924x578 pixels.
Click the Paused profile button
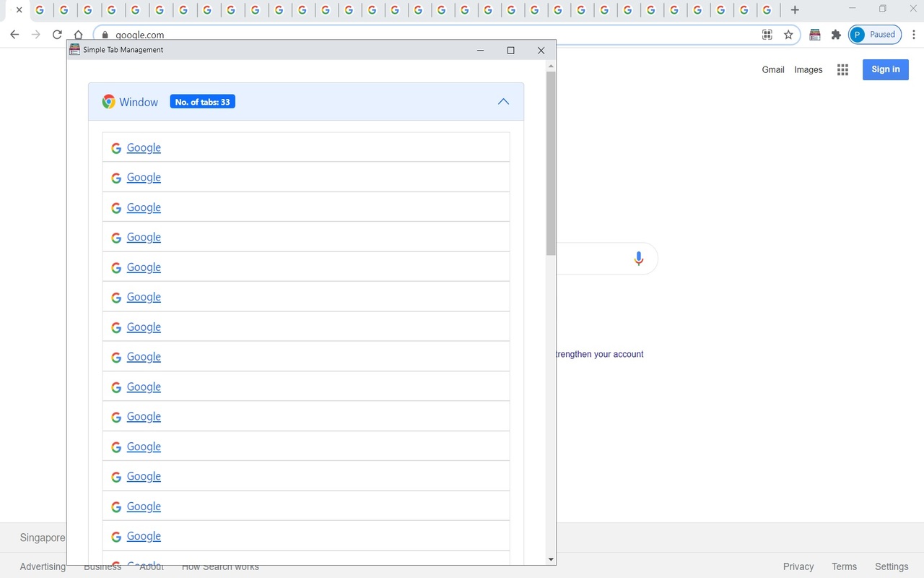coord(875,35)
